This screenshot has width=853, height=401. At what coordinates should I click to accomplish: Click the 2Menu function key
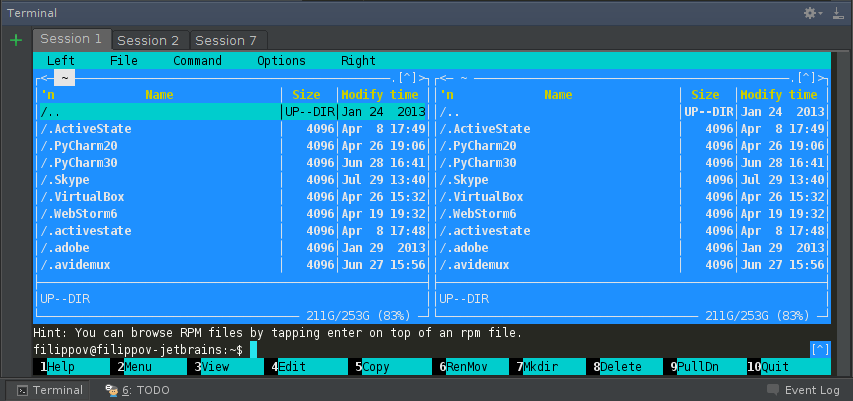[x=149, y=367]
